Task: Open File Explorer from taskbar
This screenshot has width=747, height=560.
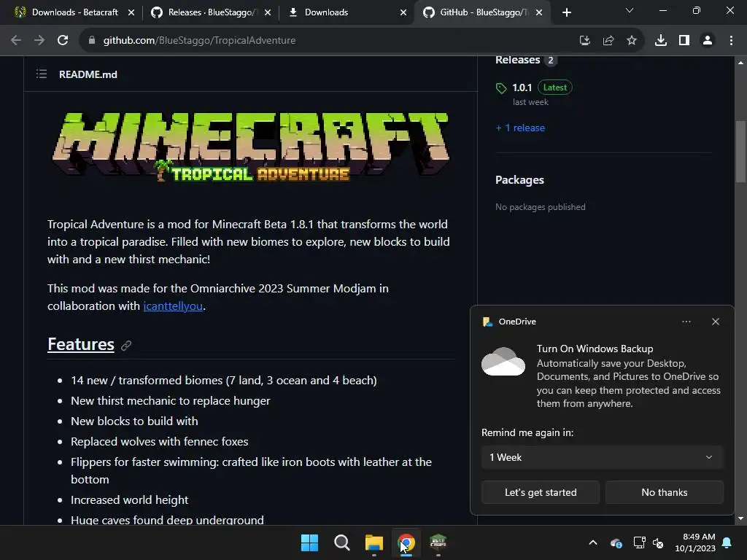Action: tap(374, 542)
